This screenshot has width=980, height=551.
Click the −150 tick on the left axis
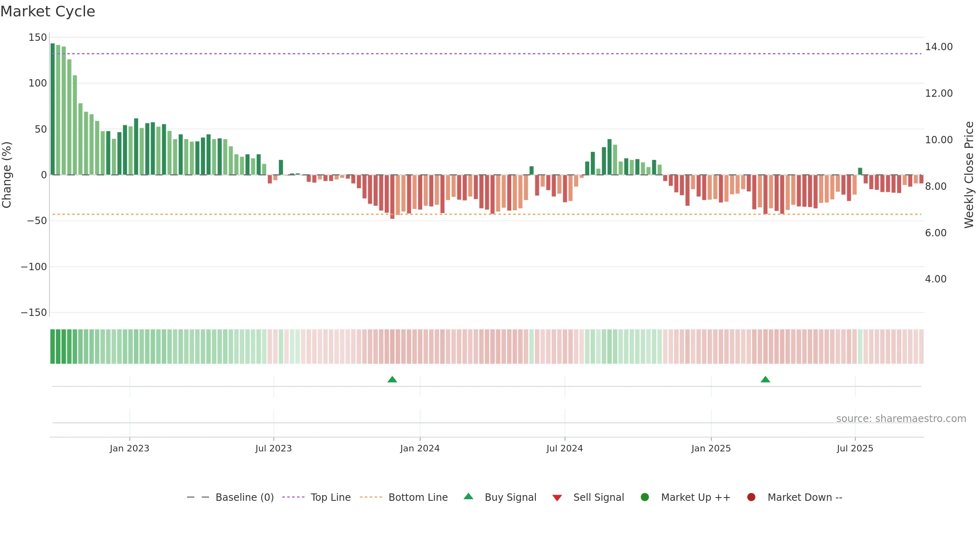(34, 313)
